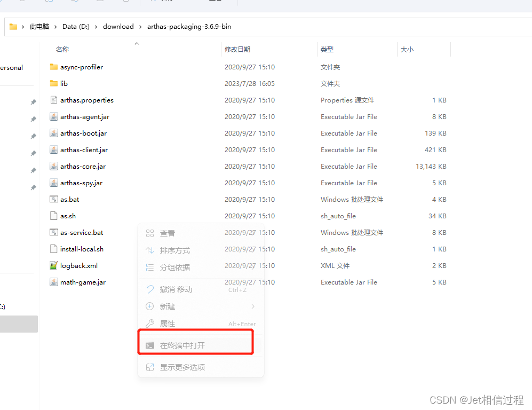Choose 分组依据 context menu entry
532x410 pixels.
coord(201,267)
